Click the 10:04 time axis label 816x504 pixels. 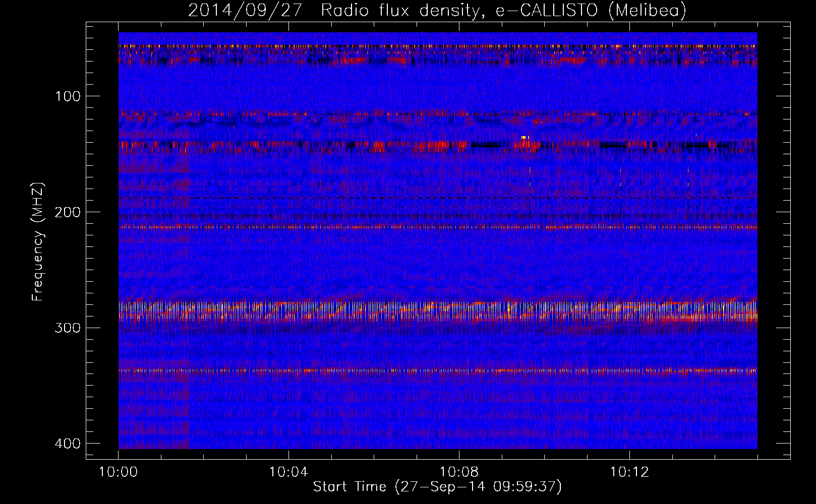point(288,472)
